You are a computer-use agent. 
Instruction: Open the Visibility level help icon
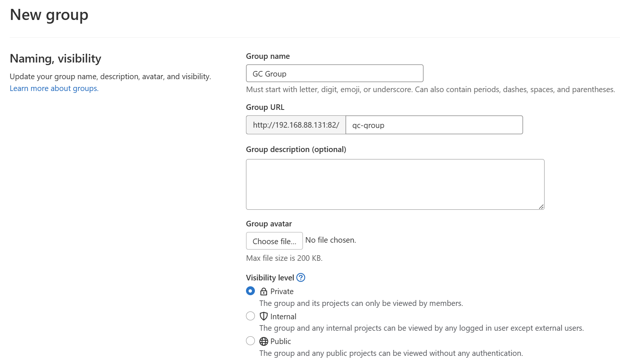pos(301,277)
